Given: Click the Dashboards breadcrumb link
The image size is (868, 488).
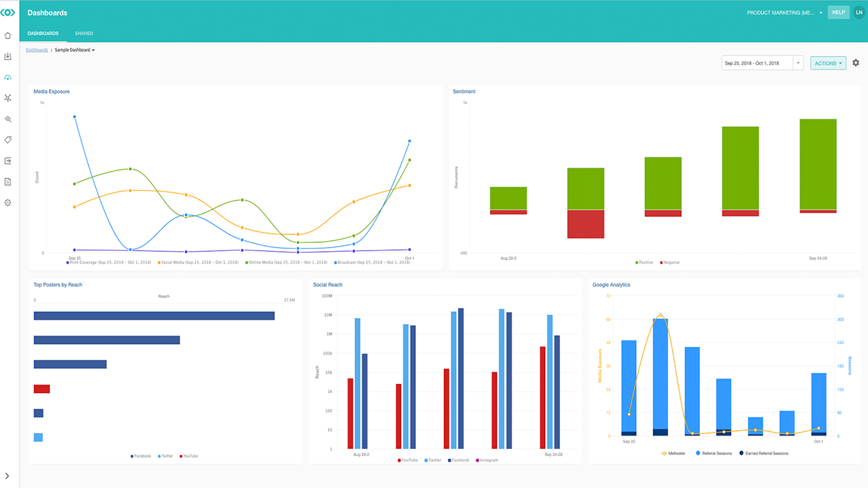Looking at the screenshot, I should coord(37,49).
